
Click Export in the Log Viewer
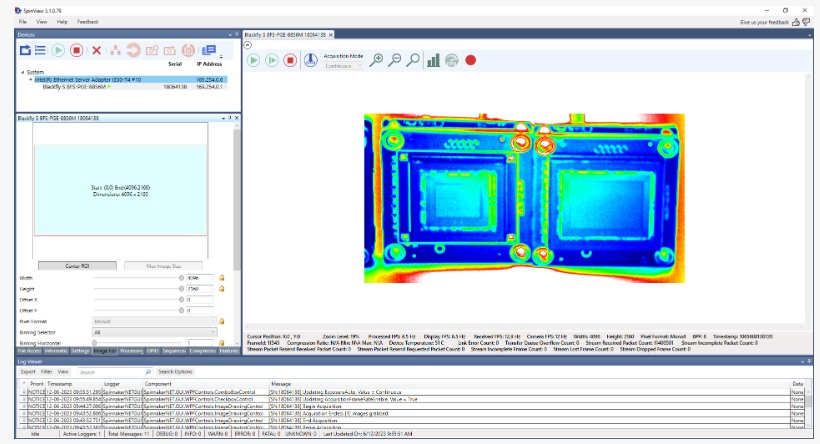[28, 371]
